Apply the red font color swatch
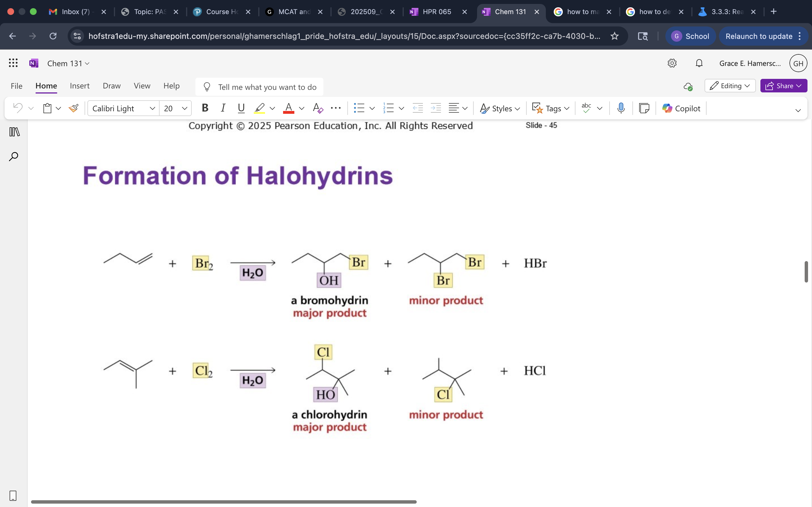The width and height of the screenshot is (812, 507). tap(288, 108)
